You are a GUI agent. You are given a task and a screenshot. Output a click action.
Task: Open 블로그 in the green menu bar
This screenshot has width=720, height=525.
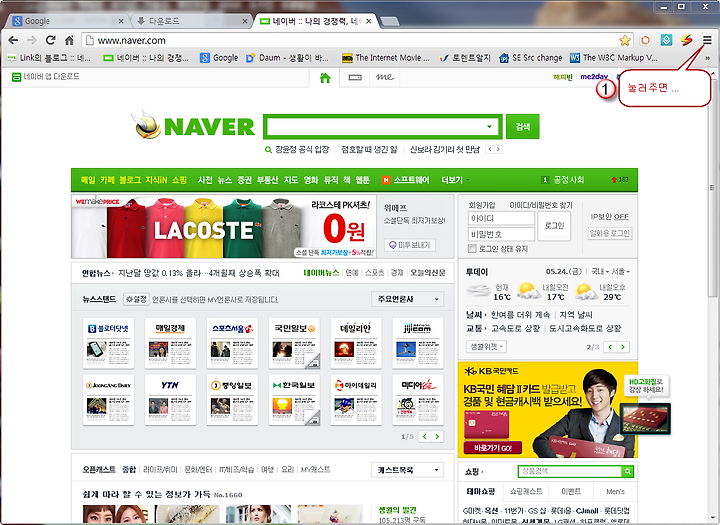click(x=129, y=180)
